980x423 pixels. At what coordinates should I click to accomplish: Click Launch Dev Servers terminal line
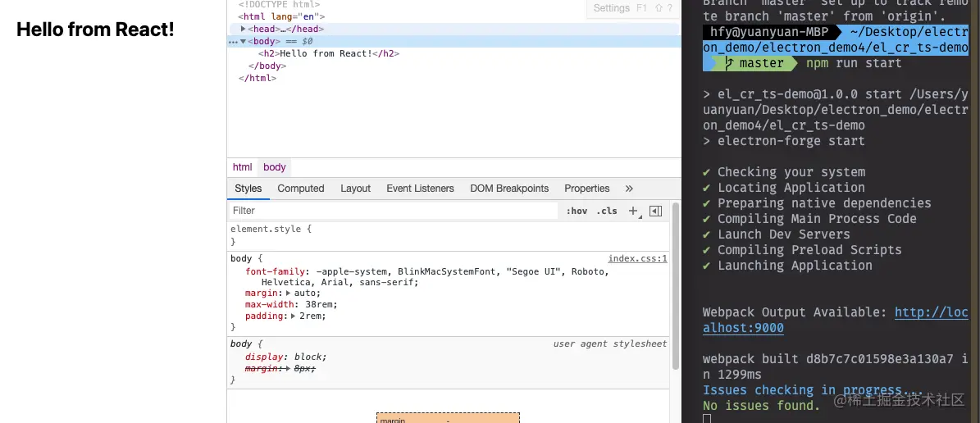[777, 234]
